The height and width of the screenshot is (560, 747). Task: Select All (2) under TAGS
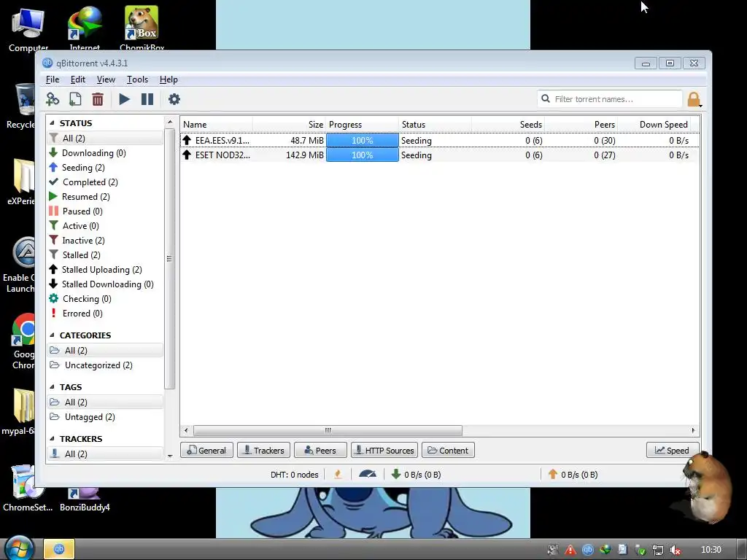coord(105,402)
